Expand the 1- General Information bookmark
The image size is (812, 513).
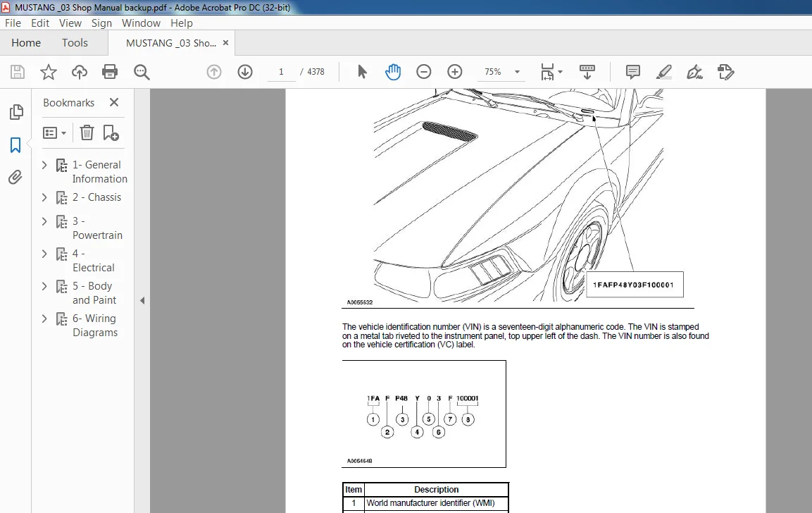tap(44, 165)
